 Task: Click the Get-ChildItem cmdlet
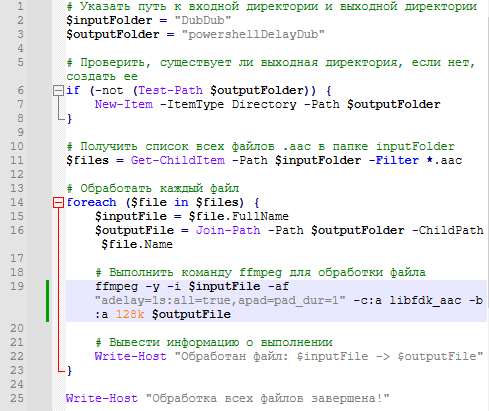178,160
